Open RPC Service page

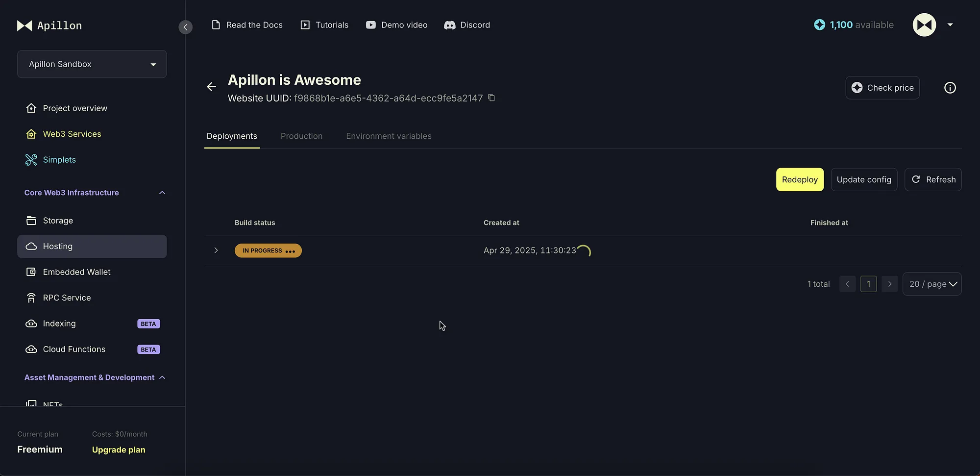tap(92, 298)
